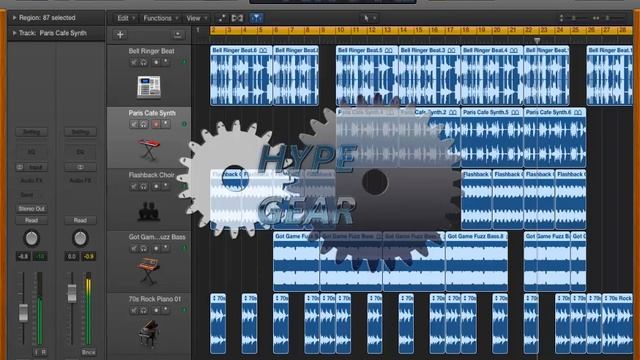Click the R record button on left channel strip
640x360 pixels.
tap(44, 352)
